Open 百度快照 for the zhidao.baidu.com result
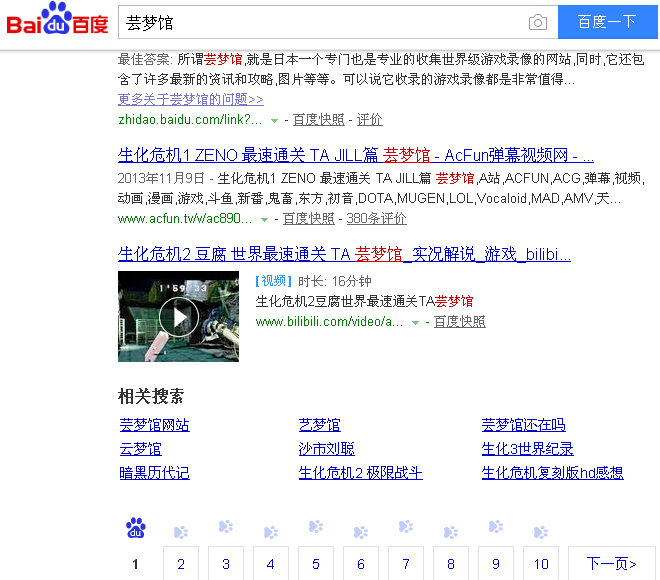Viewport: 660px width, 580px height. (319, 120)
